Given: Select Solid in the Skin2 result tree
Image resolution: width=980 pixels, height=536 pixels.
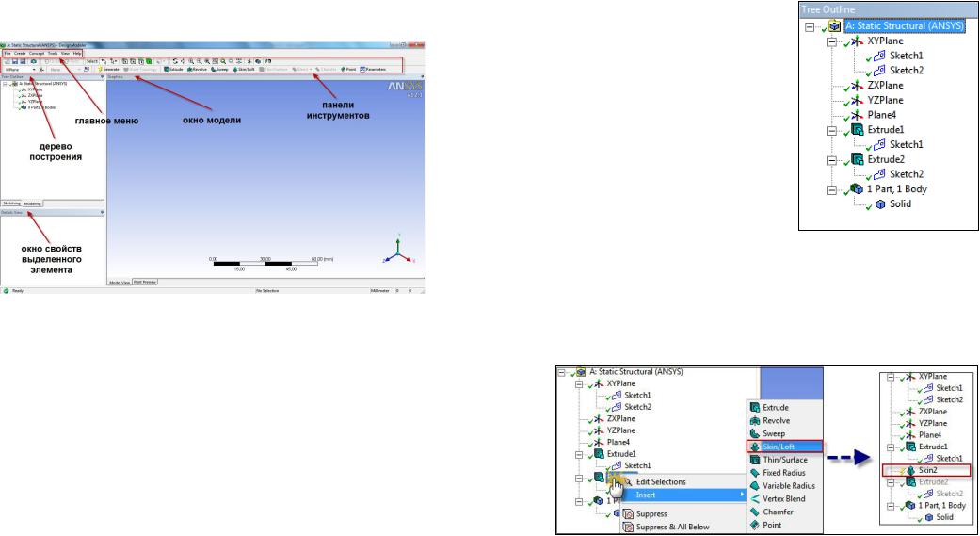Looking at the screenshot, I should [944, 517].
